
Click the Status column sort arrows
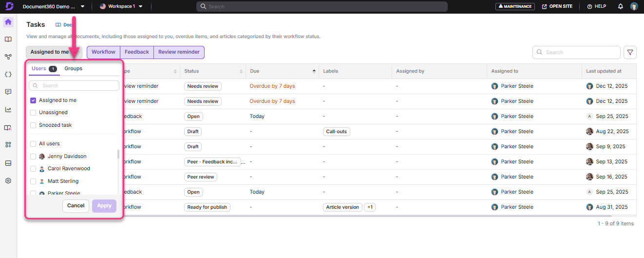241,71
